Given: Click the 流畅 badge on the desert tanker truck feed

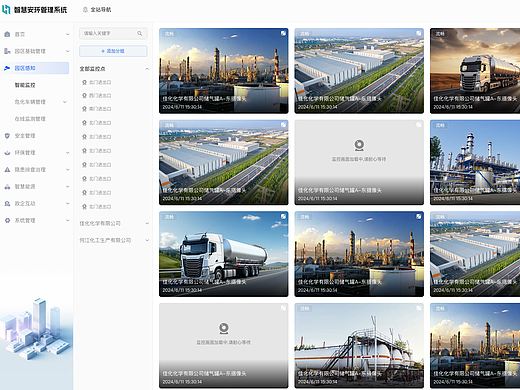Looking at the screenshot, I should 440,34.
